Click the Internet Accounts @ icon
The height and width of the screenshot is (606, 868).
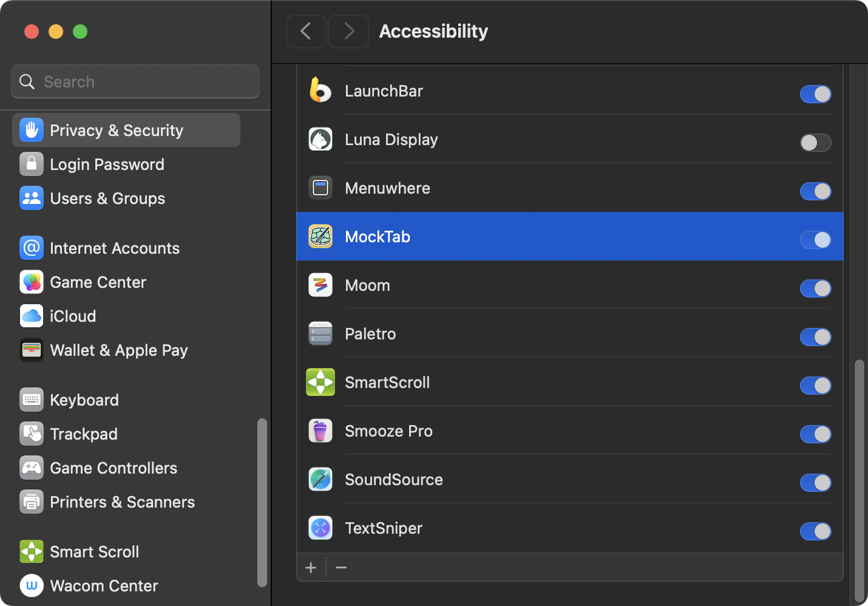(32, 248)
